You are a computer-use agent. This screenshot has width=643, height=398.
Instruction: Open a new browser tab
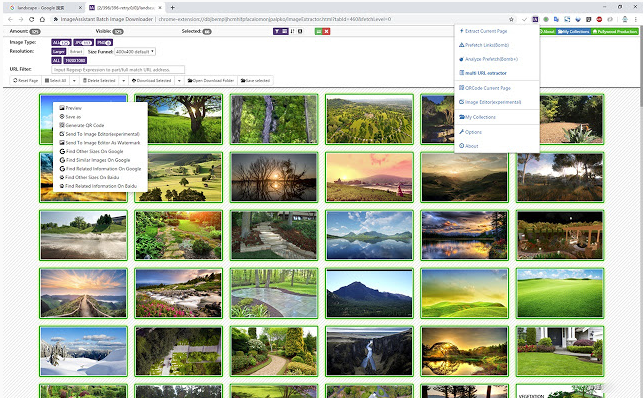tap(172, 7)
